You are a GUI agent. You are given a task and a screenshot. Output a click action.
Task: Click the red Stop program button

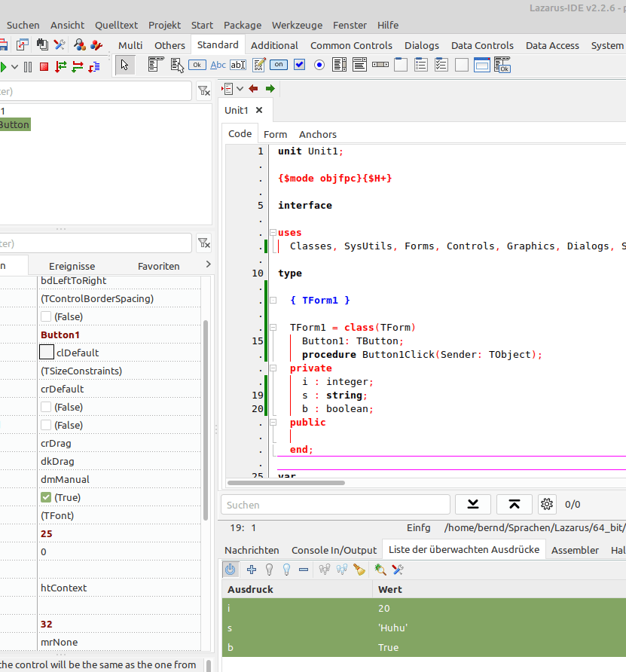[44, 67]
